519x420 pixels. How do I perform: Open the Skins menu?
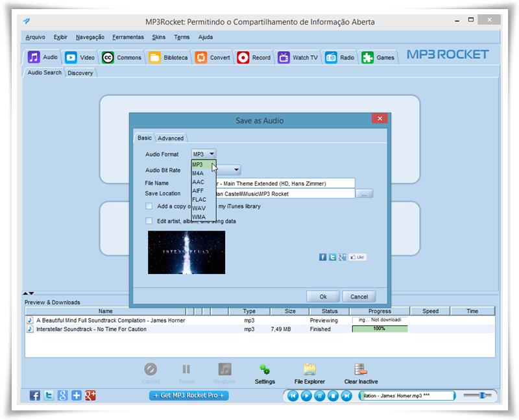point(158,37)
